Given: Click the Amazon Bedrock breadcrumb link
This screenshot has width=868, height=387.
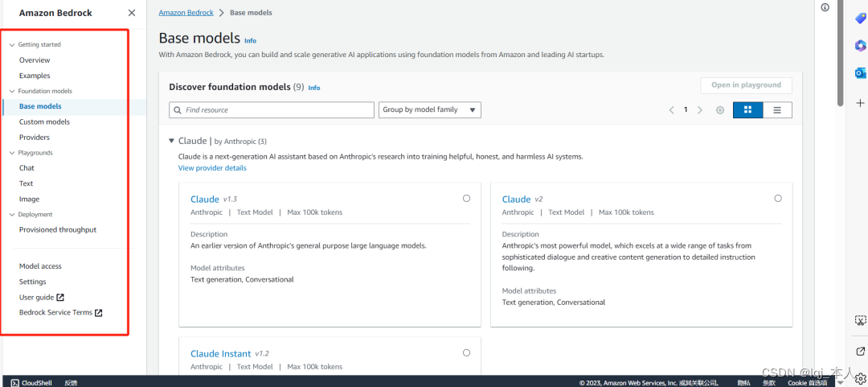Looking at the screenshot, I should (186, 12).
